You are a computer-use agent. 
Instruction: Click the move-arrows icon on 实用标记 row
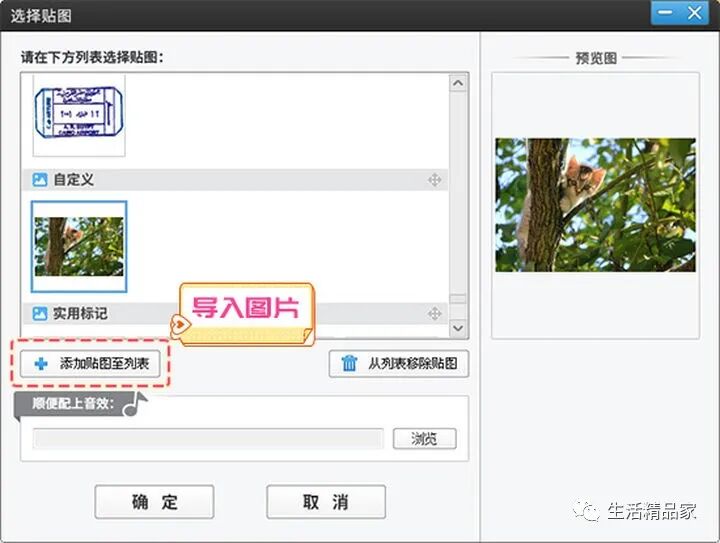click(434, 314)
